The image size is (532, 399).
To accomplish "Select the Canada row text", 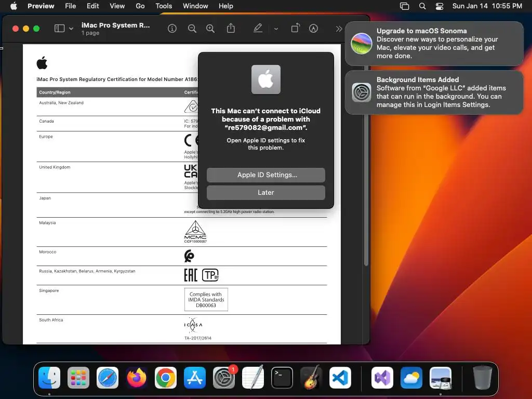I will point(46,121).
